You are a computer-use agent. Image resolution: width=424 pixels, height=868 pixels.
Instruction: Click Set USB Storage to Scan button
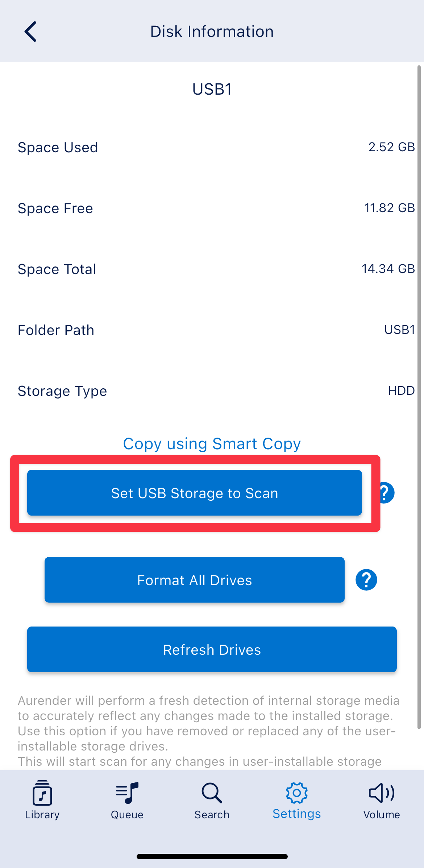coord(195,493)
